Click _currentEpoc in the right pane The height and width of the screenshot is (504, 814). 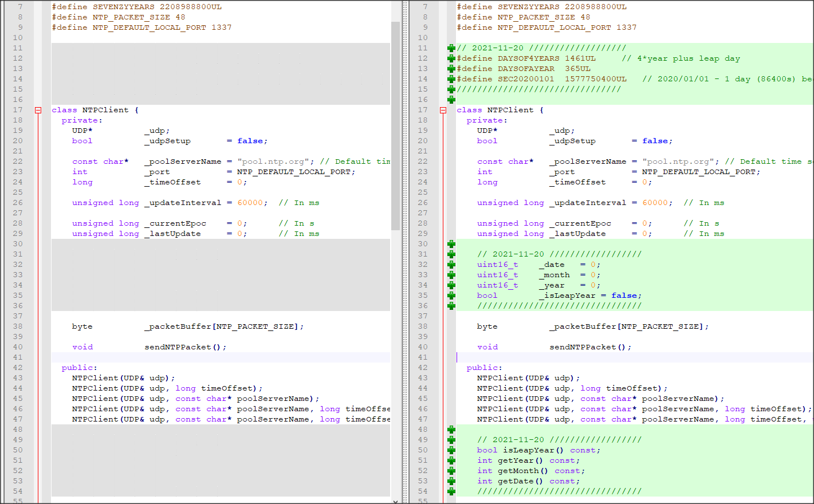(580, 223)
